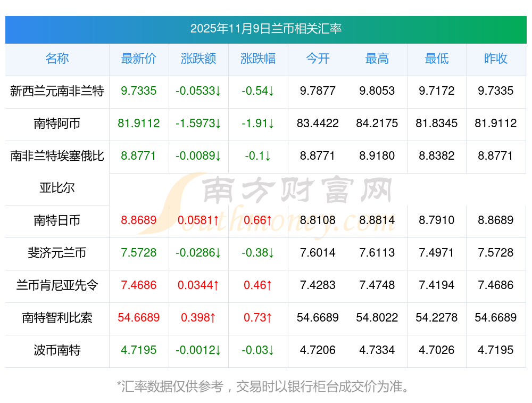Click the 2025年11月9日兰币相关汇率 title bar
The width and height of the screenshot is (532, 403).
click(266, 29)
